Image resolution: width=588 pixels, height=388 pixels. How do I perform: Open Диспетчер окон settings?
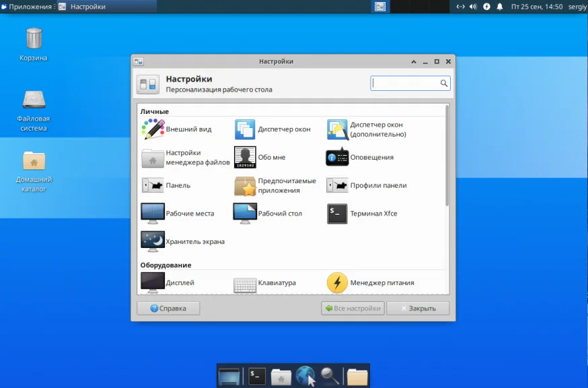(x=272, y=129)
